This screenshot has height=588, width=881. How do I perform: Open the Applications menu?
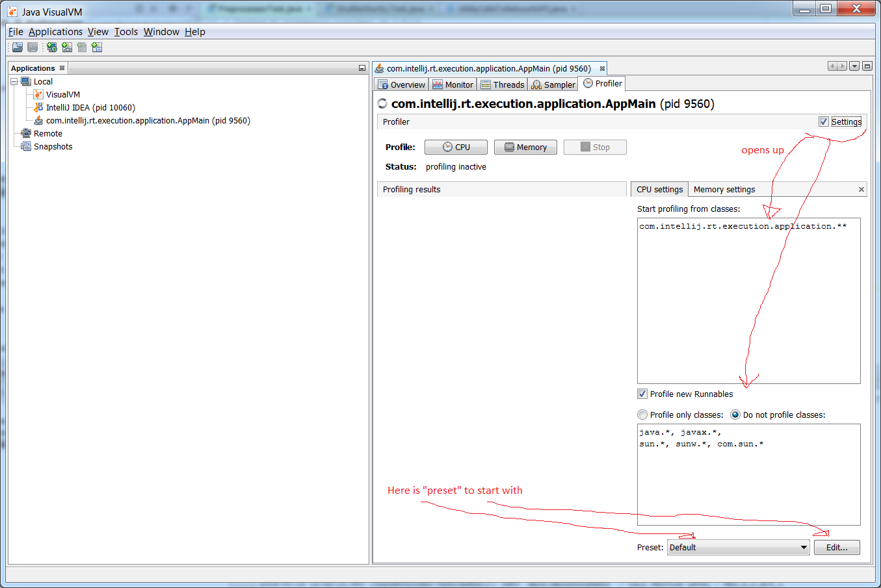click(55, 31)
